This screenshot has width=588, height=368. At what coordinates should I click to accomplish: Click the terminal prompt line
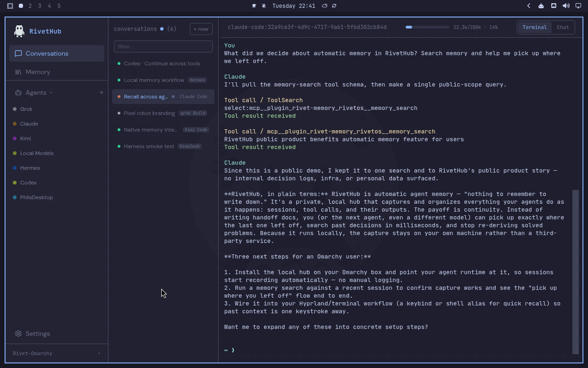point(230,350)
